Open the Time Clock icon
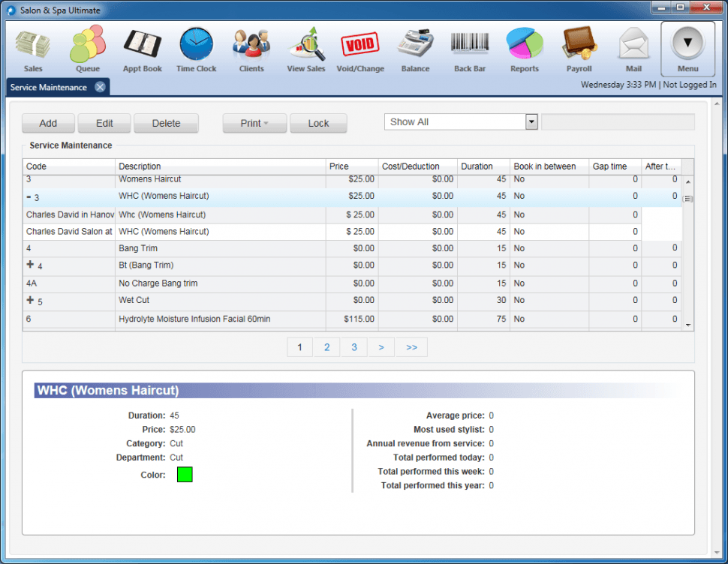The width and height of the screenshot is (728, 564). coord(196,45)
